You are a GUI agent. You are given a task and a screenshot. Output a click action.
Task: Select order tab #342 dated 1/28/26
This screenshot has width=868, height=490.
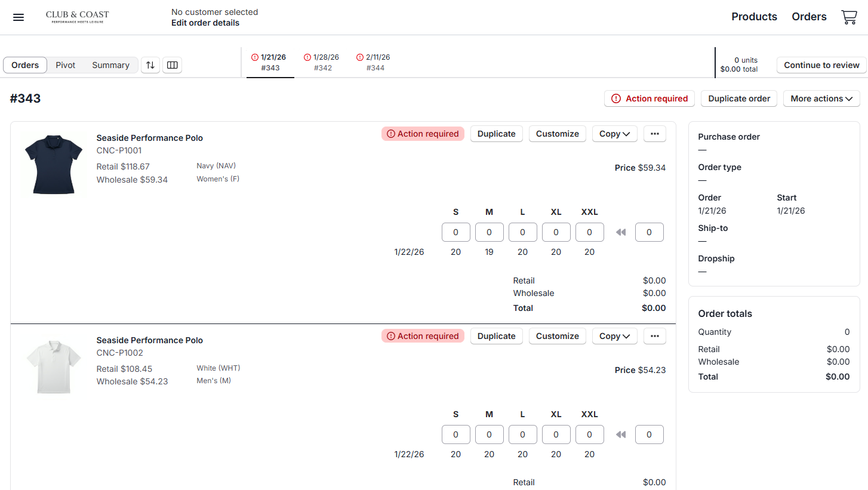322,63
